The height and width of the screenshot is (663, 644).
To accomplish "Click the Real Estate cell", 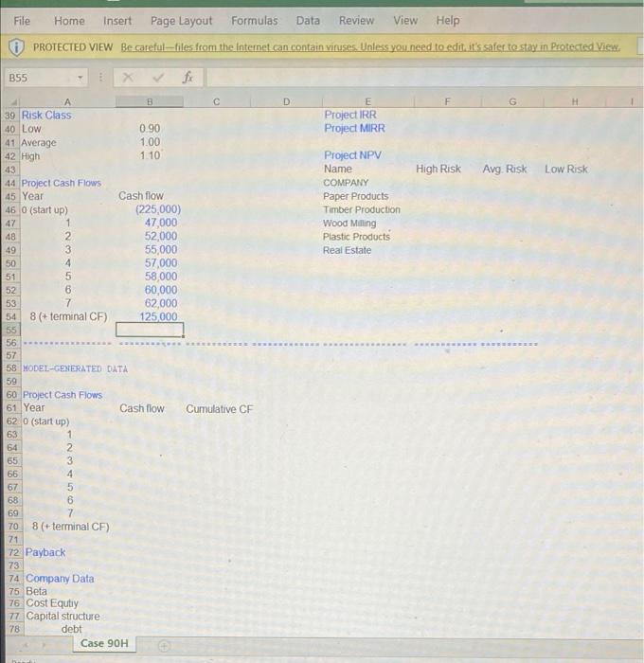I will (x=348, y=250).
